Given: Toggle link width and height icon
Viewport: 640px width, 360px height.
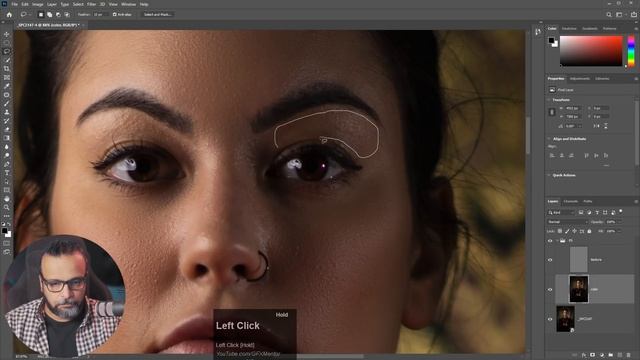Looking at the screenshot, I should pos(552,112).
